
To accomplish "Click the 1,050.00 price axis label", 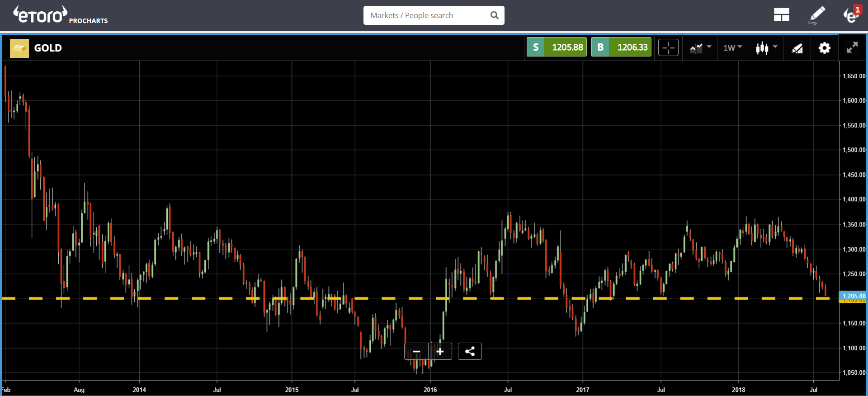I will pyautogui.click(x=854, y=372).
